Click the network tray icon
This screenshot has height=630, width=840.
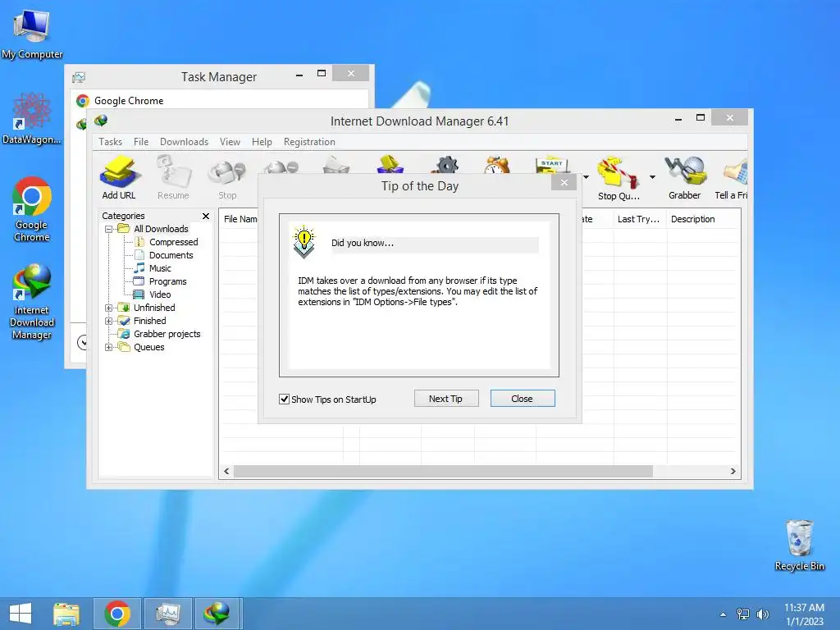pos(743,614)
